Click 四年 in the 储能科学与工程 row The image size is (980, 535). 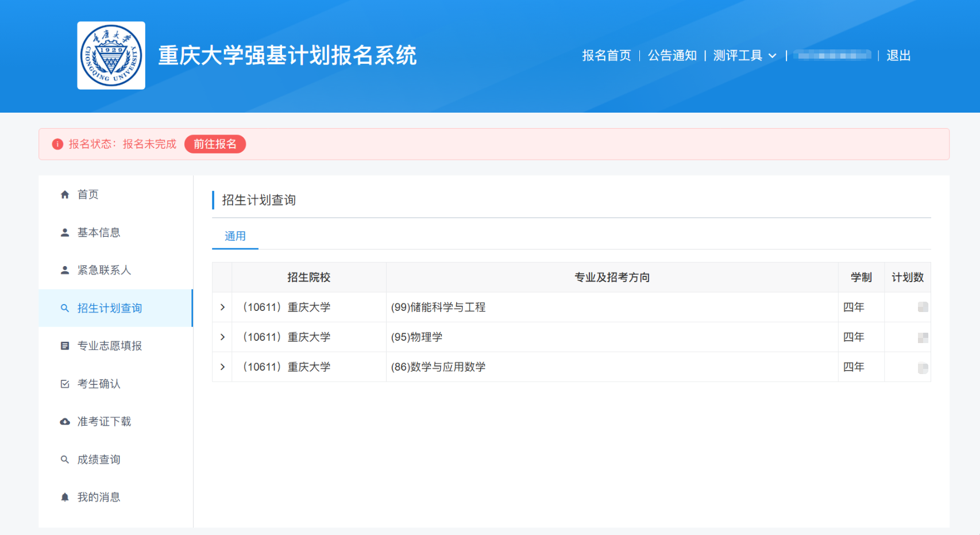click(x=854, y=307)
